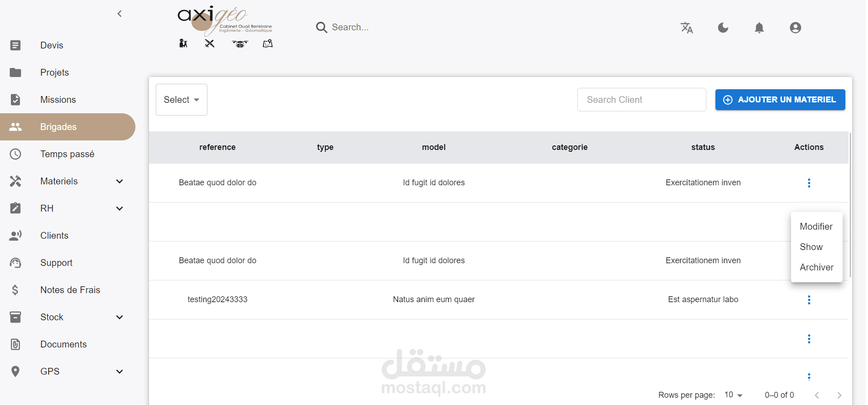The width and height of the screenshot is (868, 405).
Task: Click the RH clipboard icon
Action: coord(15,208)
